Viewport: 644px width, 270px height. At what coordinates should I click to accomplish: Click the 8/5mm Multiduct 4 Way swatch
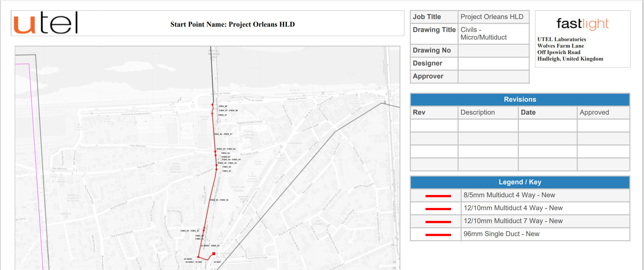[x=438, y=196]
